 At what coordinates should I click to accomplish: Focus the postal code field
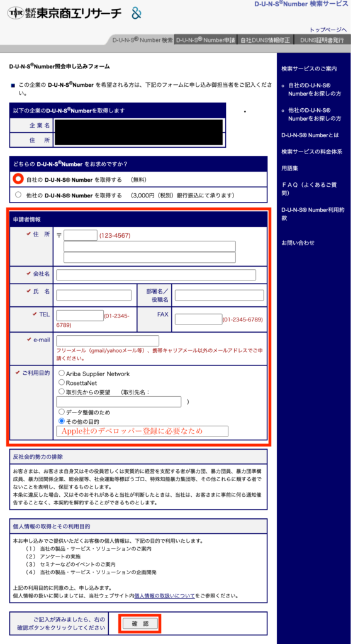coord(81,235)
